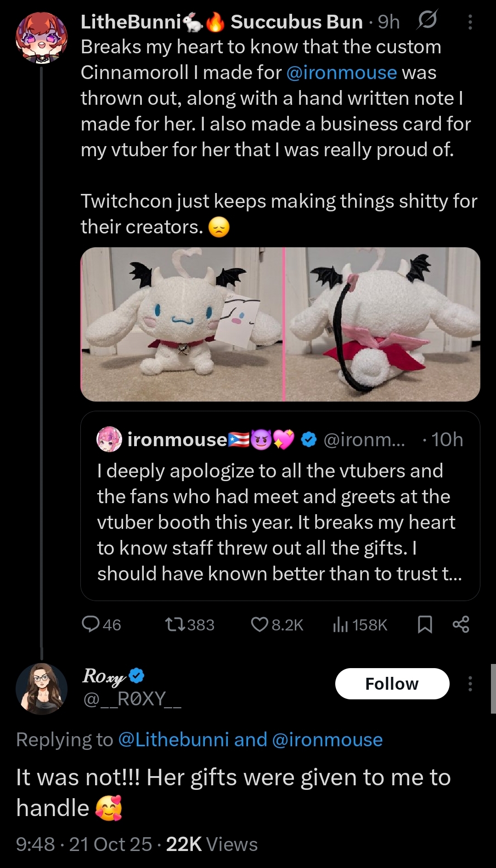496x868 pixels.
Task: Tap the share icon on the tweet
Action: pos(461,624)
